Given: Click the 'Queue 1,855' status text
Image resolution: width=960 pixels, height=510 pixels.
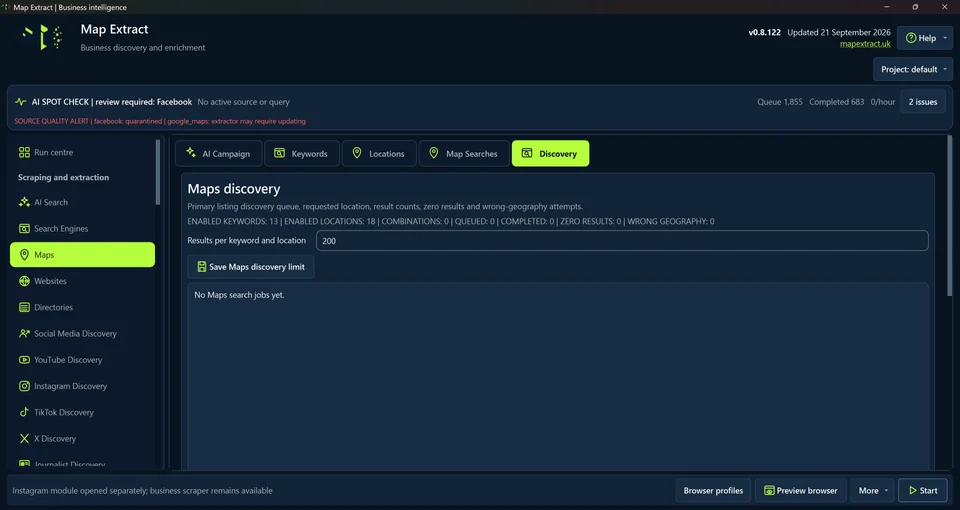Looking at the screenshot, I should point(779,102).
